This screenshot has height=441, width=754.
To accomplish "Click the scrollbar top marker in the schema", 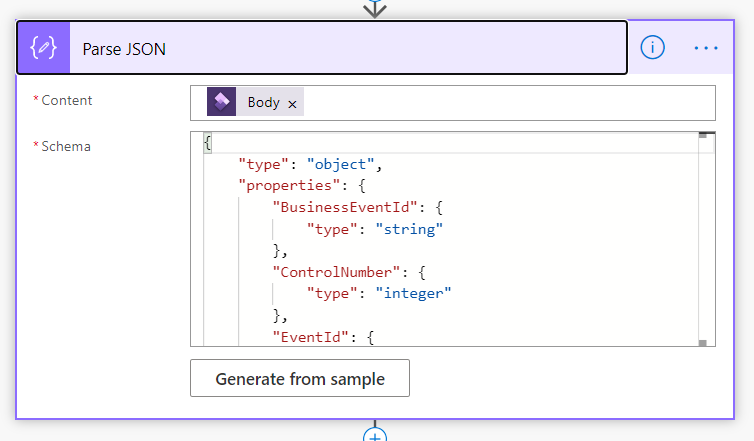I will point(703,135).
